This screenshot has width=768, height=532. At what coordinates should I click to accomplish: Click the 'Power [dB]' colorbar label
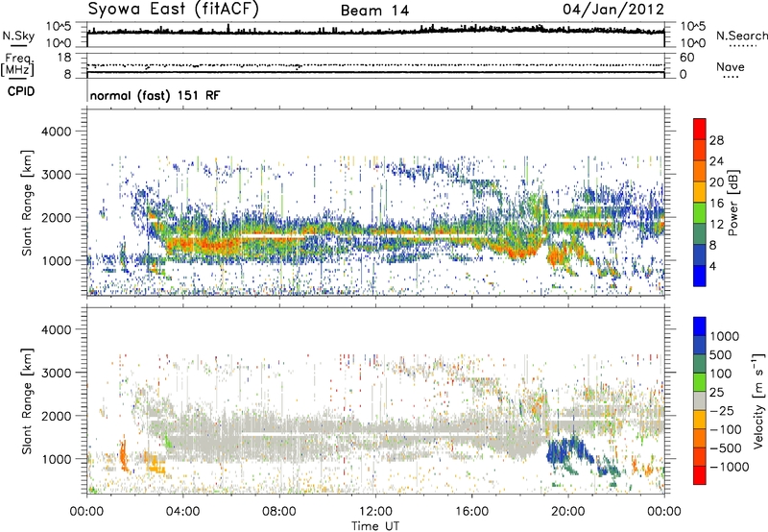pos(732,203)
